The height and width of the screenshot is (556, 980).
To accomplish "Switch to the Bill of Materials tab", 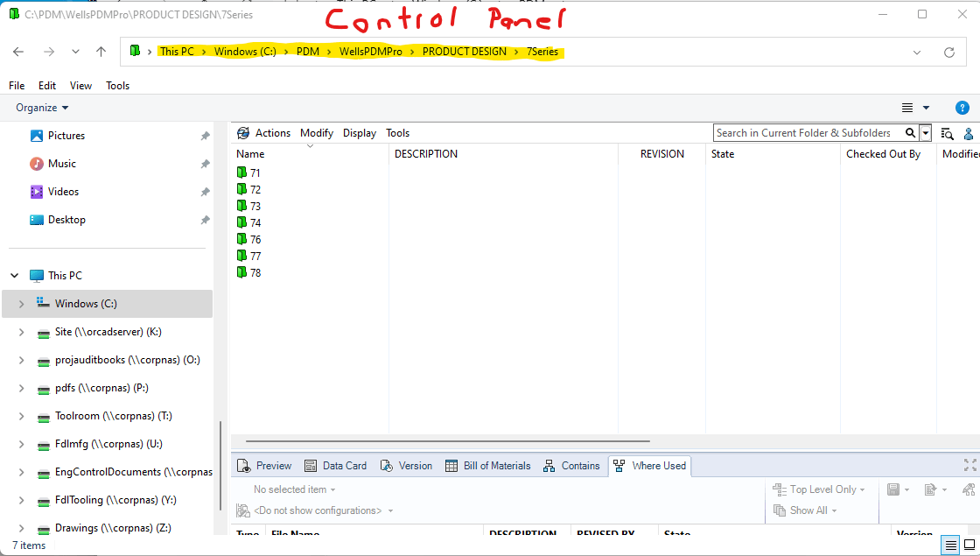I will [487, 465].
